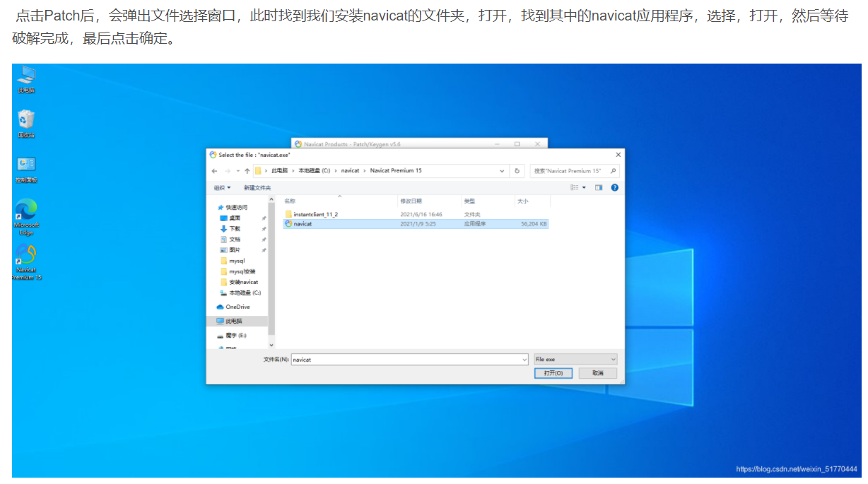Expand the 文件名 filename combo dropdown
This screenshot has width=868, height=484.
click(524, 360)
